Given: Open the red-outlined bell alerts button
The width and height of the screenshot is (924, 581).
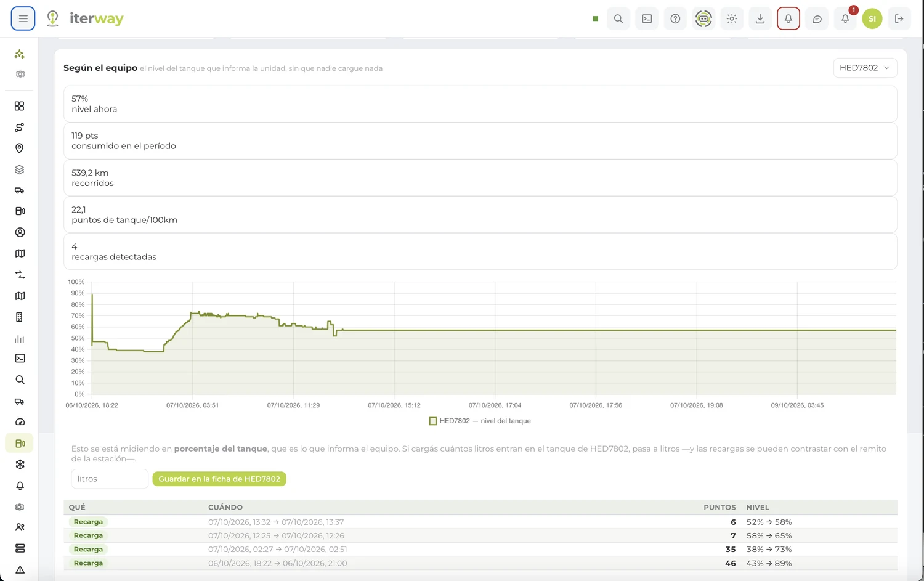Looking at the screenshot, I should point(788,18).
